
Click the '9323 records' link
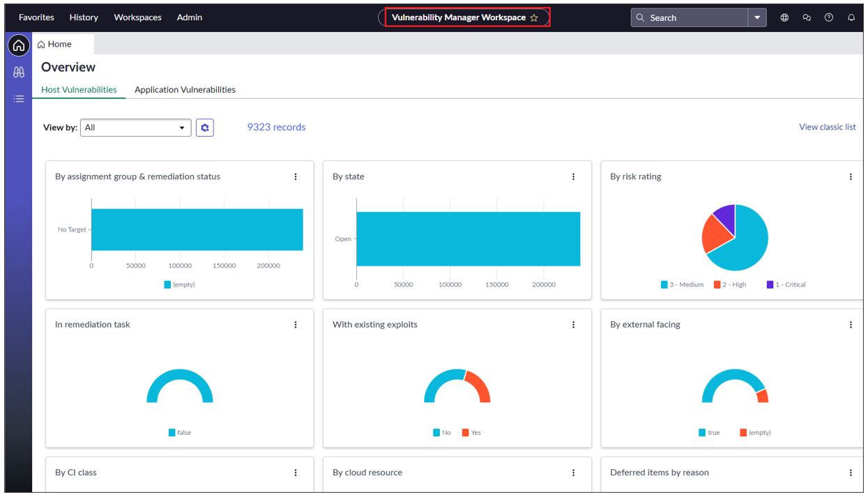click(276, 127)
